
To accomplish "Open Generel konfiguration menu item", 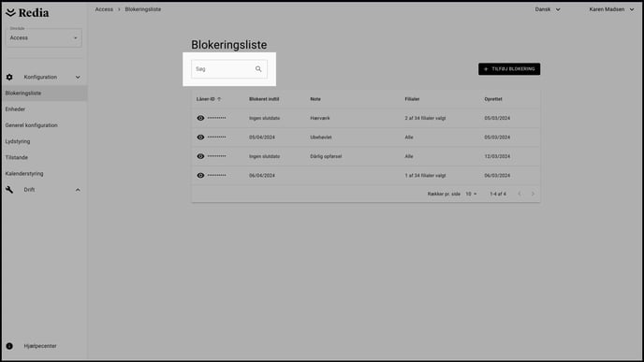I will tap(31, 125).
